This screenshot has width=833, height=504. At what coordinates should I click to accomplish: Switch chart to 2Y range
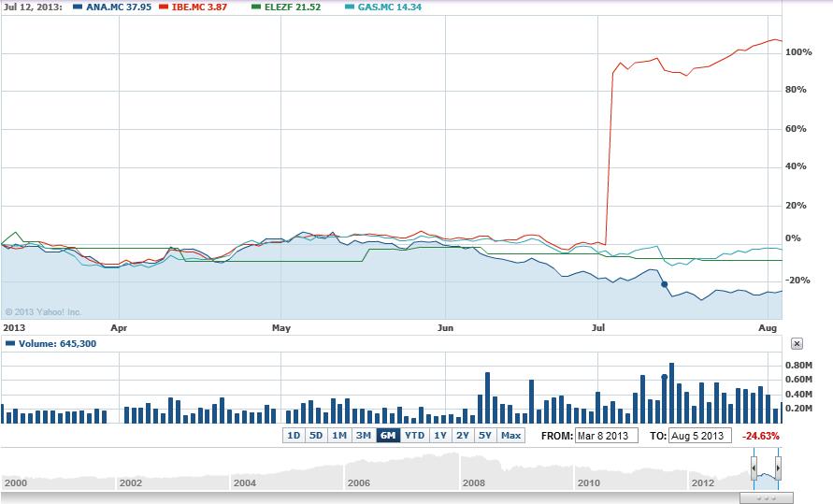tap(463, 436)
